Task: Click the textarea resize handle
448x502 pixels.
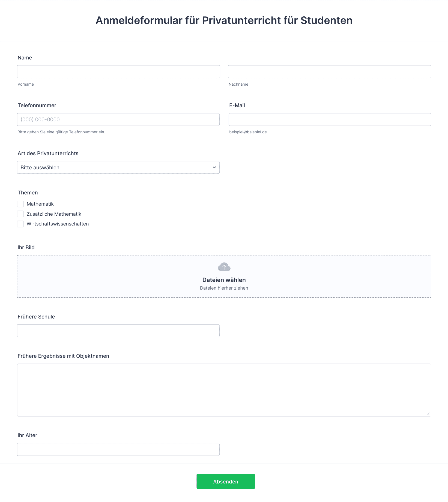Action: (428, 414)
